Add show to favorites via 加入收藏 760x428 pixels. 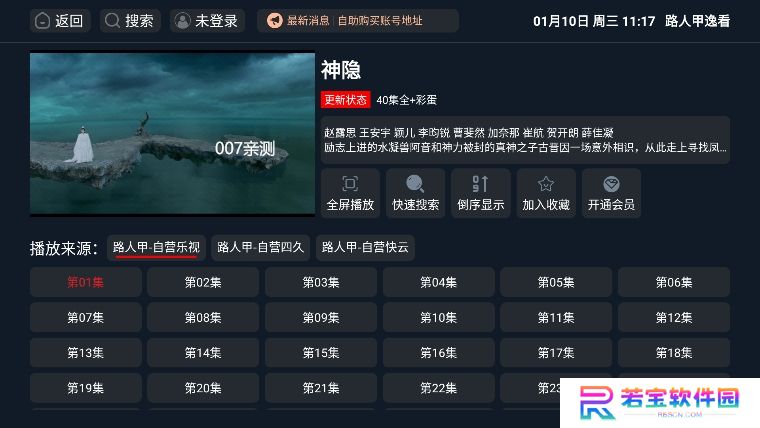click(546, 193)
